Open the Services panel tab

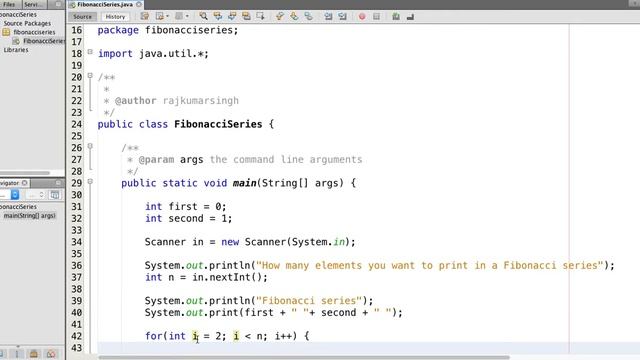pyautogui.click(x=33, y=4)
